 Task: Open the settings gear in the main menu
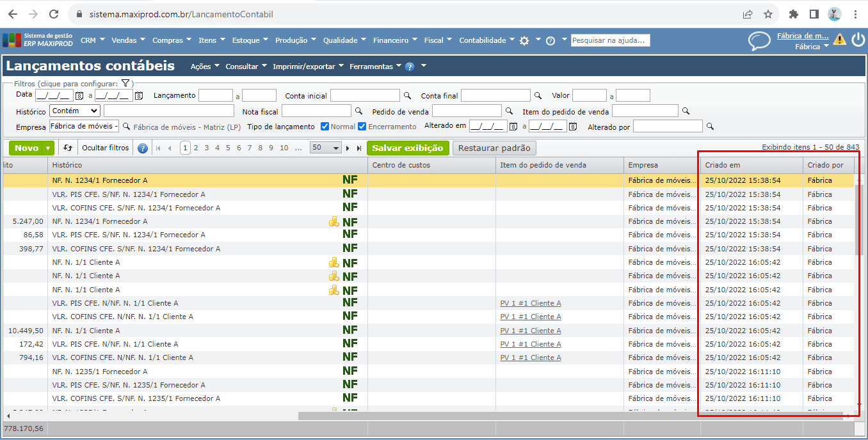(524, 40)
